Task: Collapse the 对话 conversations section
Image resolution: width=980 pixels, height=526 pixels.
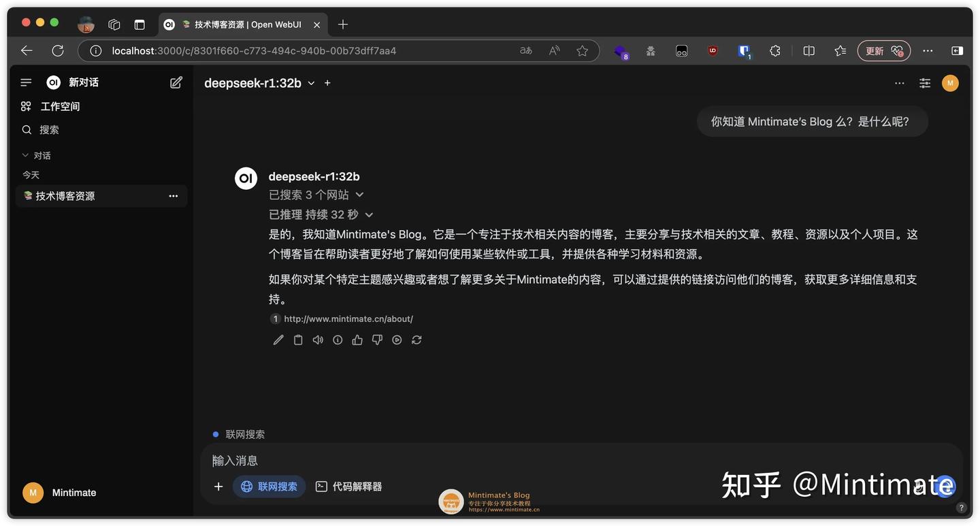Action: tap(36, 154)
